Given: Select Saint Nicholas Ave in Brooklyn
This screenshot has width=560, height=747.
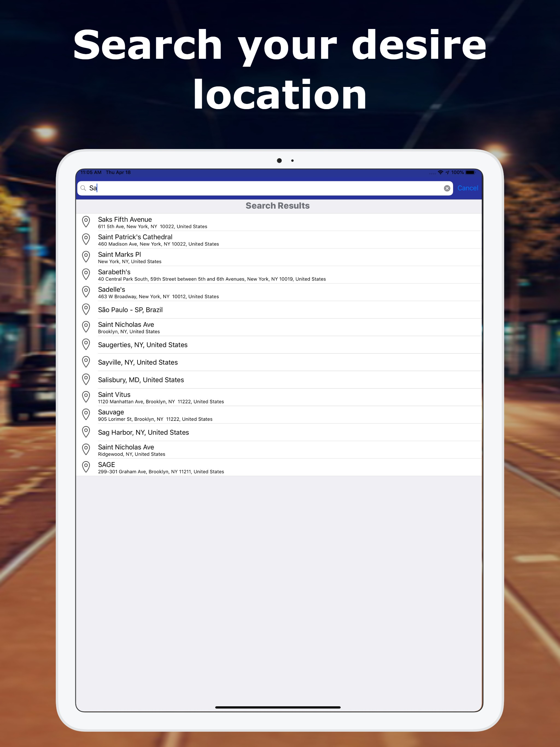Looking at the screenshot, I should (x=126, y=327).
